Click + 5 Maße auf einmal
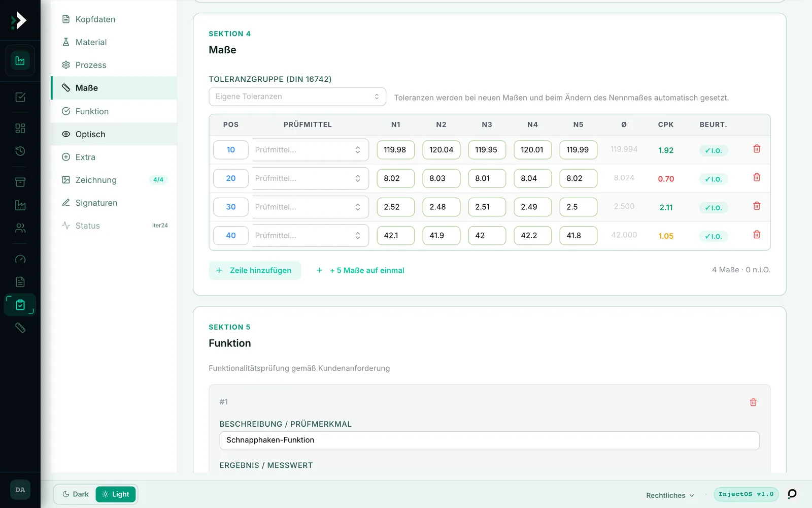 point(360,270)
